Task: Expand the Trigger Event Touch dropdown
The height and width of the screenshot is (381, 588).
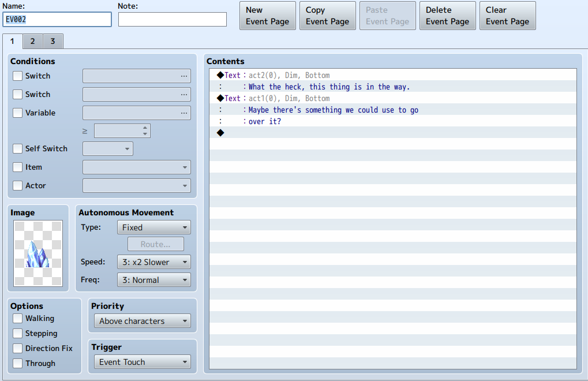Action: click(143, 362)
